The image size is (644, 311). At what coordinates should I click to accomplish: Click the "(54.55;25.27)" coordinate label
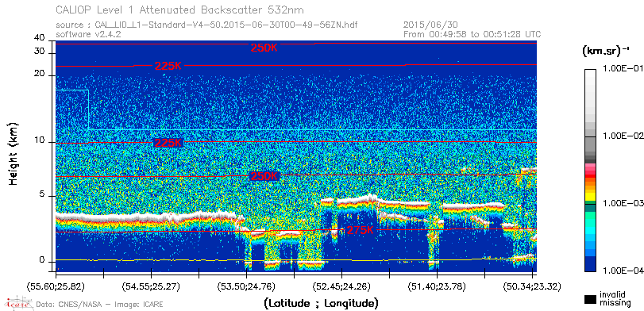[151, 286]
